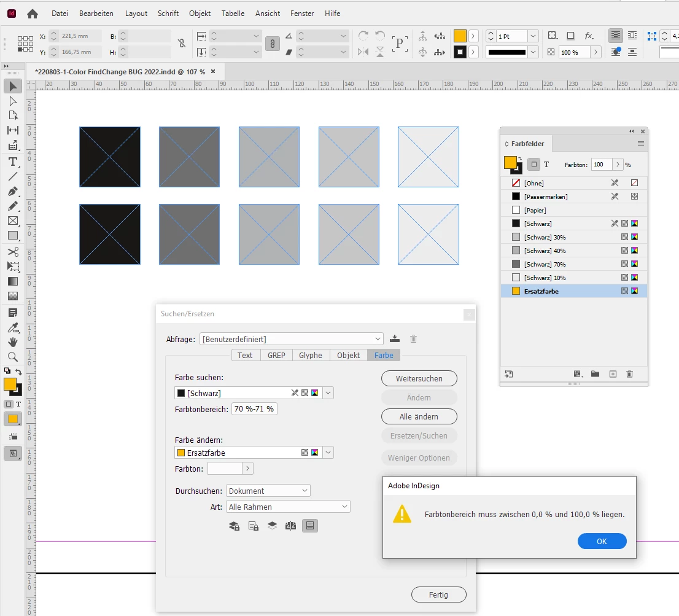679x616 pixels.
Task: Select the Page tool
Action: pos(13,115)
